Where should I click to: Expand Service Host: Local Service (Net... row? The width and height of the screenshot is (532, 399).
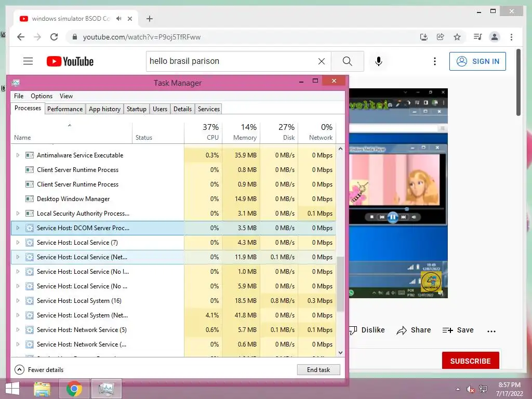click(18, 257)
